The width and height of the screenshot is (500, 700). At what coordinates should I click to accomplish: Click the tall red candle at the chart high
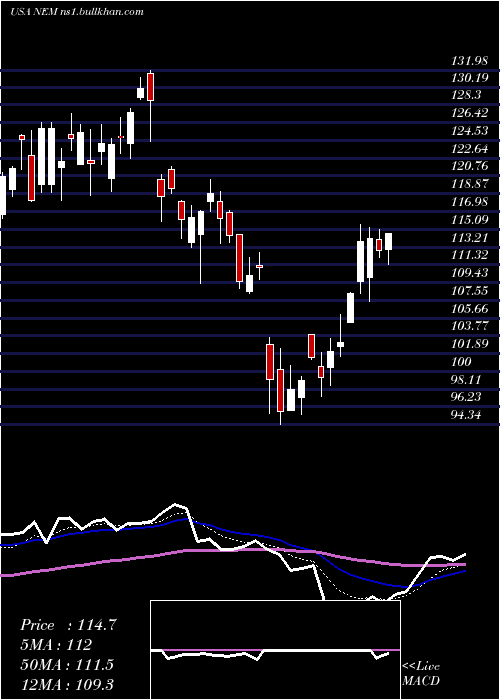point(150,87)
